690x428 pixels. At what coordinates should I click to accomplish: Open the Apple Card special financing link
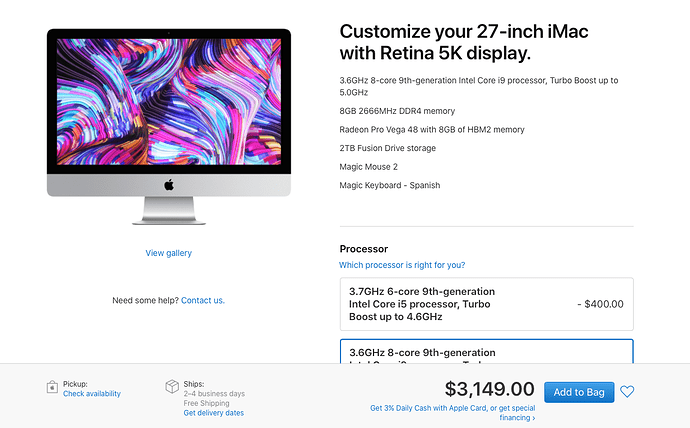[x=453, y=413]
